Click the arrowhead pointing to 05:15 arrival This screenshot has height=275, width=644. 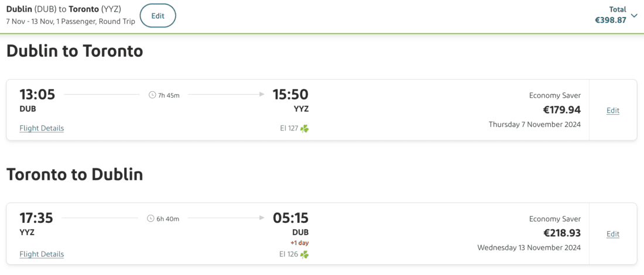261,218
